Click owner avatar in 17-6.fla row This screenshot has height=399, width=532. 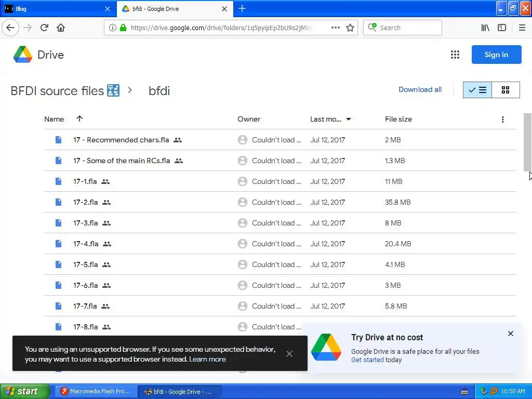242,285
